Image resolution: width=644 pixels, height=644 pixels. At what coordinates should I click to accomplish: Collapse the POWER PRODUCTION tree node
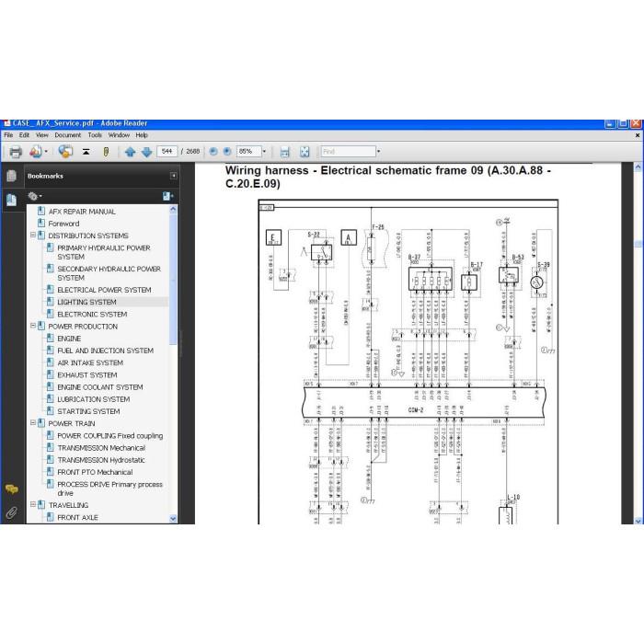coord(33,326)
